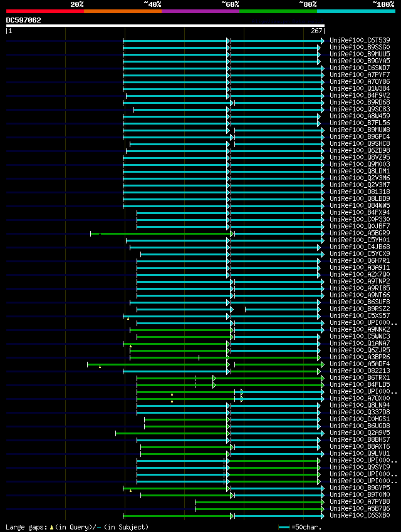Select hit UniRef100_Q2V3M6

coord(360,178)
